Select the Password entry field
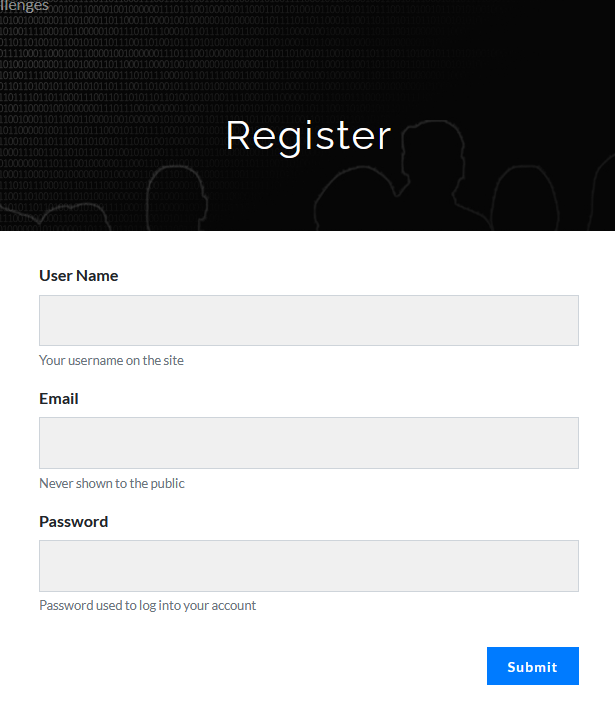Screen dimensions: 615x719 click(309, 565)
